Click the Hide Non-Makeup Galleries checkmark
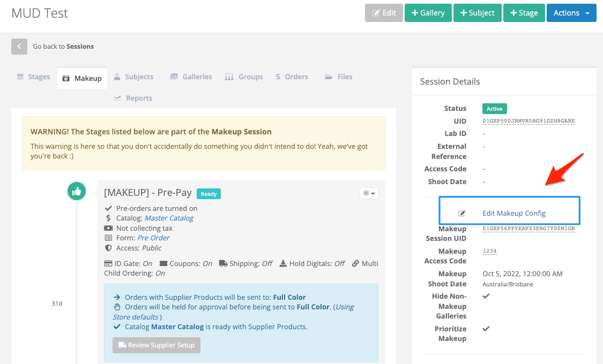The height and width of the screenshot is (364, 603). (x=486, y=296)
